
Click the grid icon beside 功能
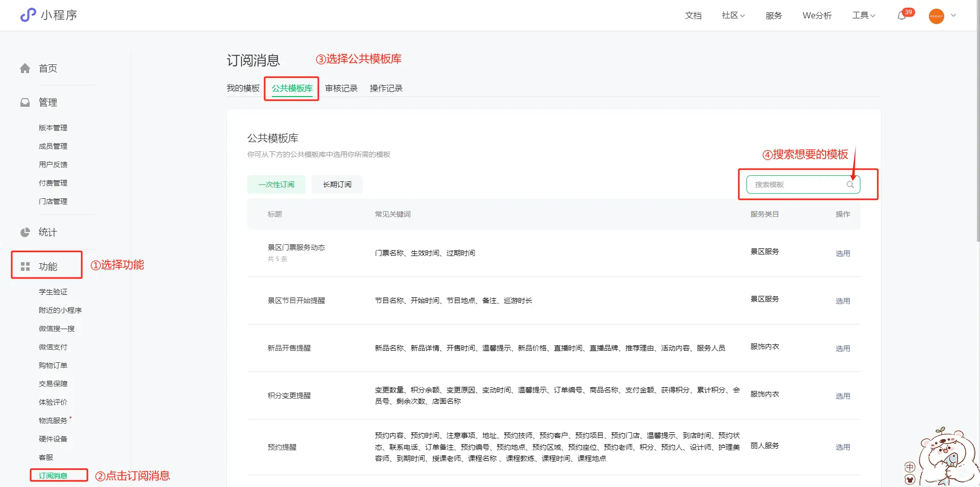pos(25,267)
